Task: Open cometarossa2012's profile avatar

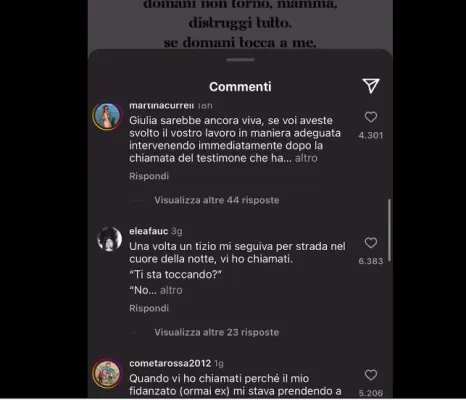Action: 107,374
